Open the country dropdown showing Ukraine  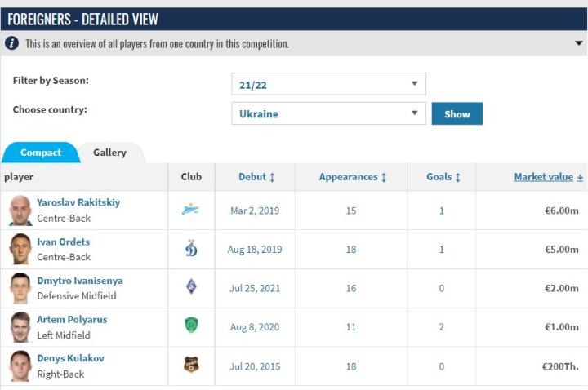[328, 113]
